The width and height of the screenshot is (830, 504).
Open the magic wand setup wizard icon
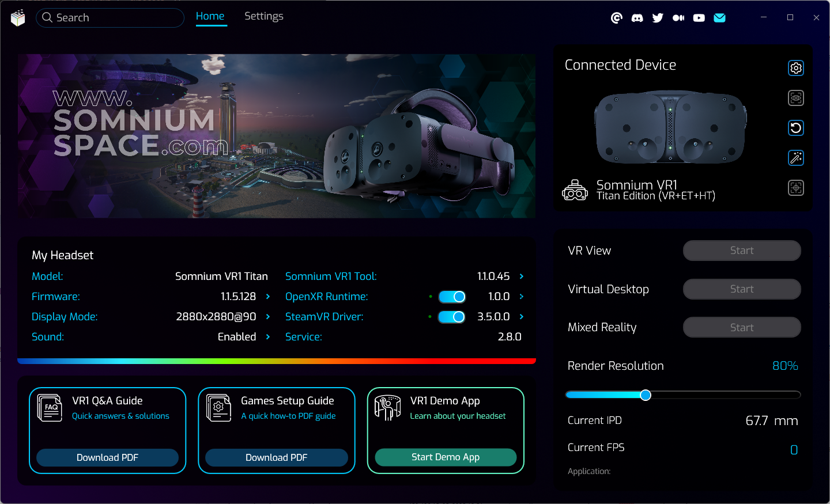(x=795, y=158)
